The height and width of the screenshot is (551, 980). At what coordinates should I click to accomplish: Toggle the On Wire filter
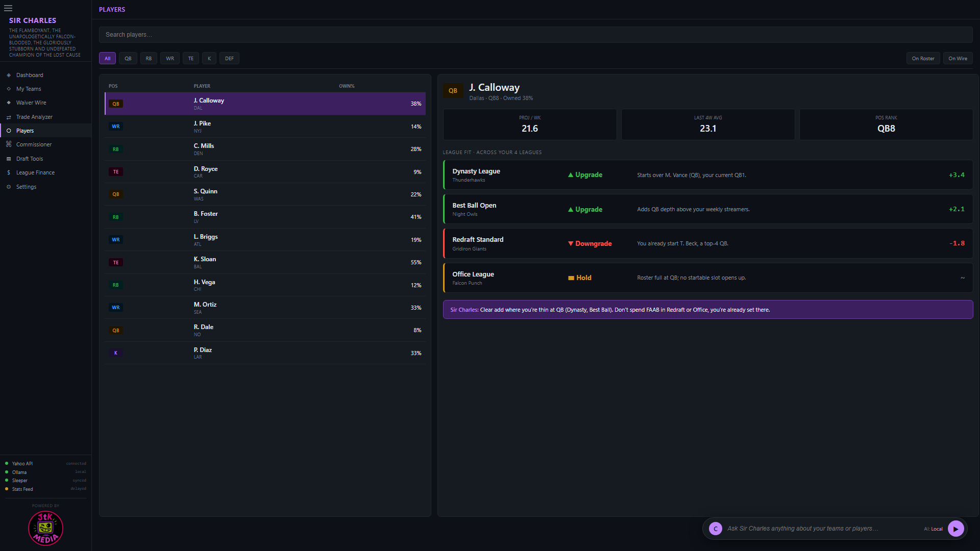pyautogui.click(x=958, y=58)
